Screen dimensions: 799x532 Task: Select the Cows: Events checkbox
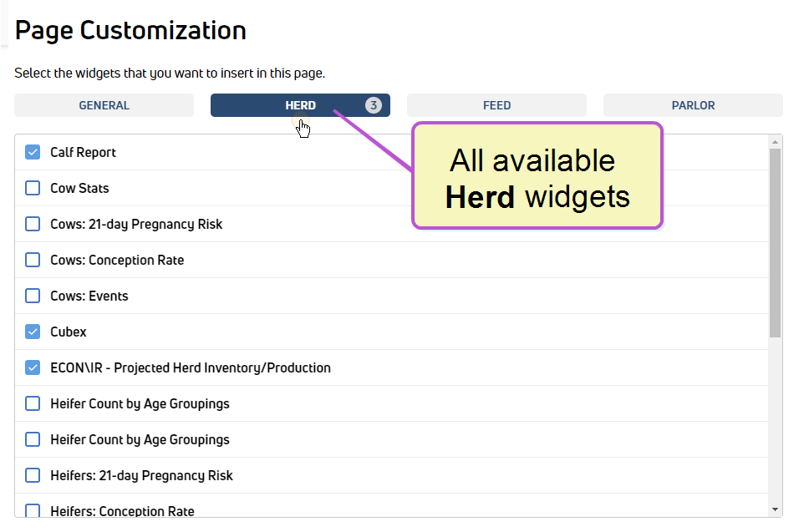tap(33, 296)
